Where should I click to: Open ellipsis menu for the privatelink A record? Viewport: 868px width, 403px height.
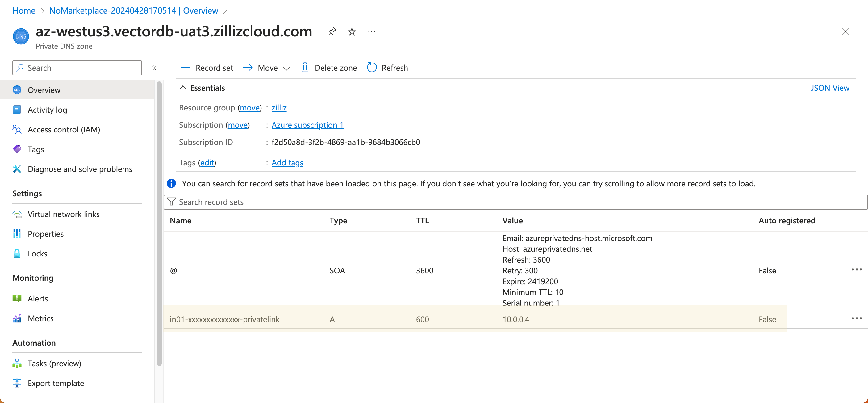click(x=856, y=319)
